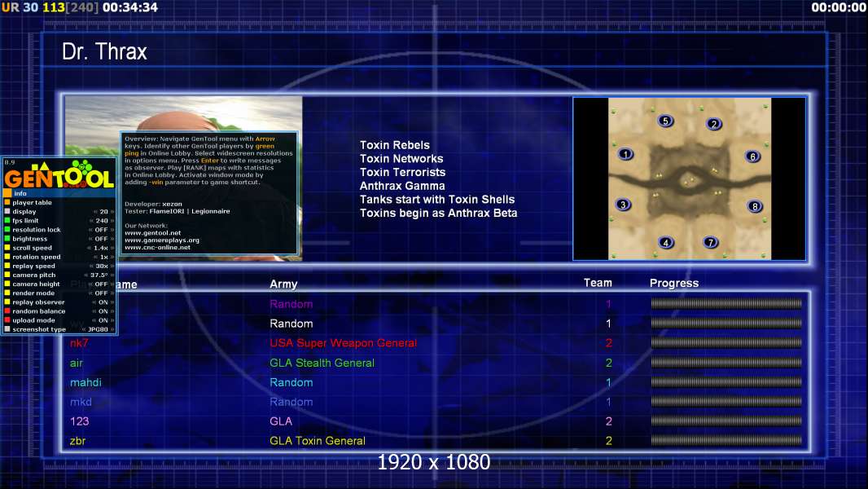Click start position 5 on the map preview
This screenshot has height=489, width=868.
click(665, 120)
